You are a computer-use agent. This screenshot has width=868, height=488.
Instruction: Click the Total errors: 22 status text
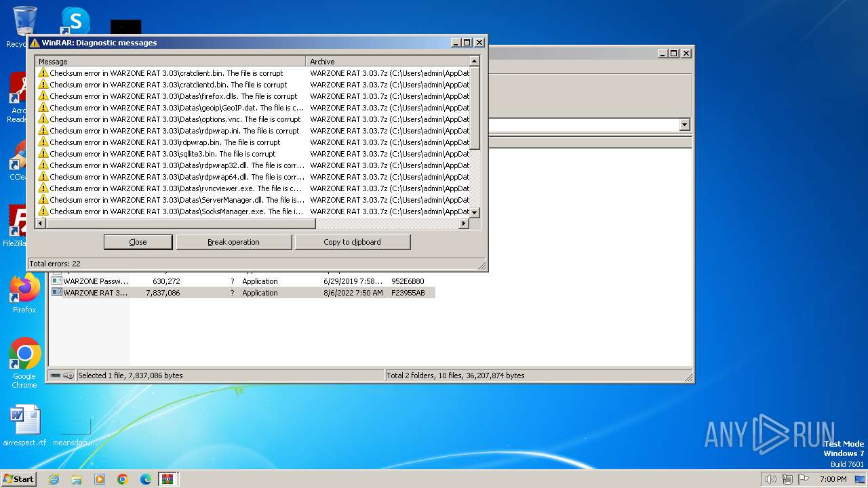point(55,264)
